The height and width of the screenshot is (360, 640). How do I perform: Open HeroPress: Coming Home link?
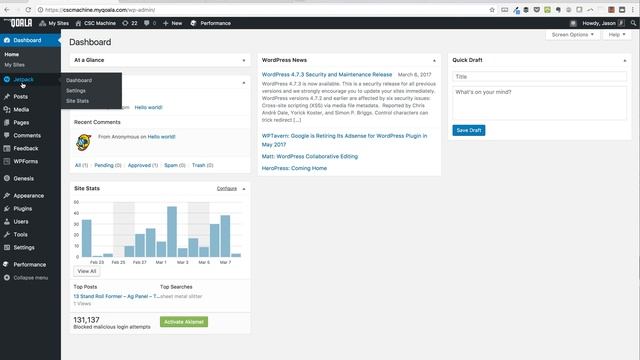point(294,168)
